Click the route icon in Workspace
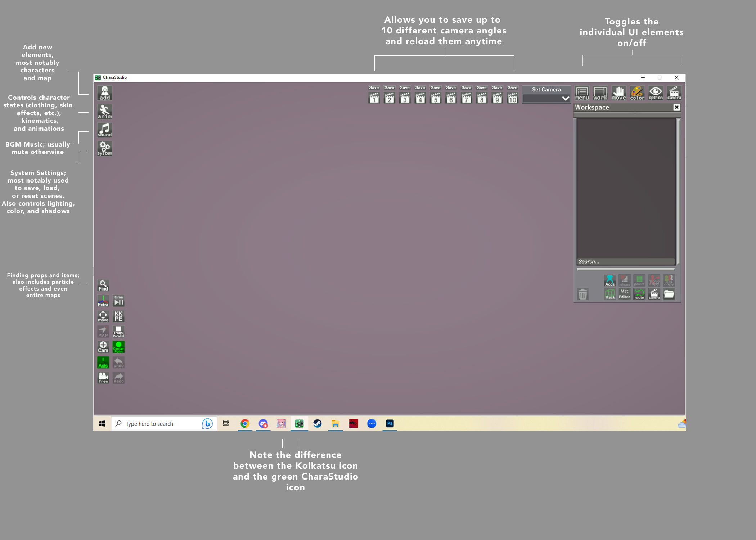This screenshot has height=540, width=756. (x=639, y=294)
